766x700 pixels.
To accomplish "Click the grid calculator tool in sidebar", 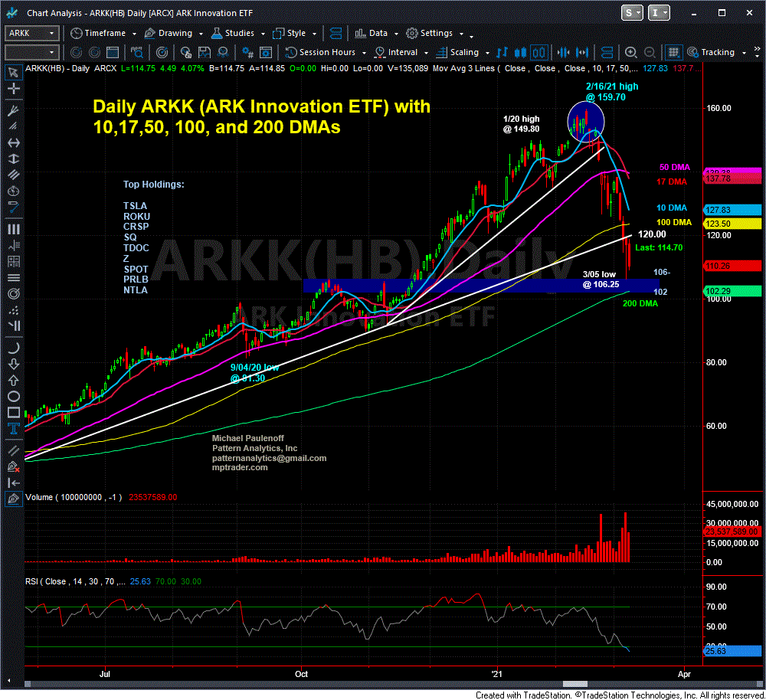I will 13,261.
